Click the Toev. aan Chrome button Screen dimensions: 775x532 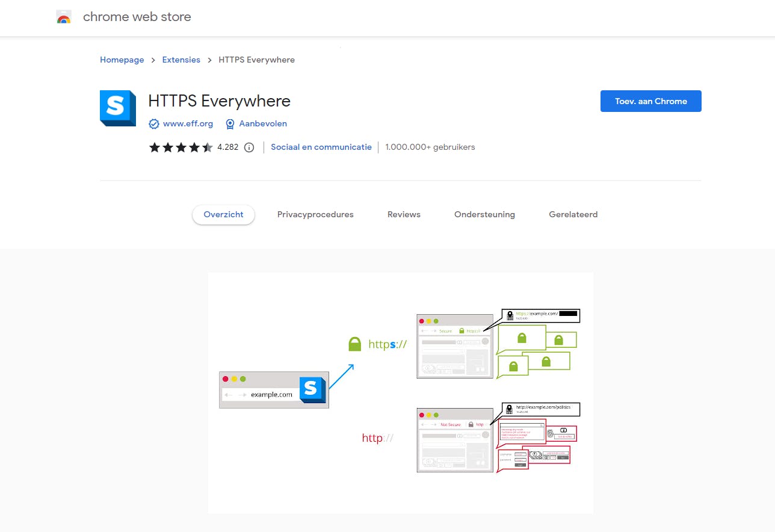pyautogui.click(x=651, y=101)
